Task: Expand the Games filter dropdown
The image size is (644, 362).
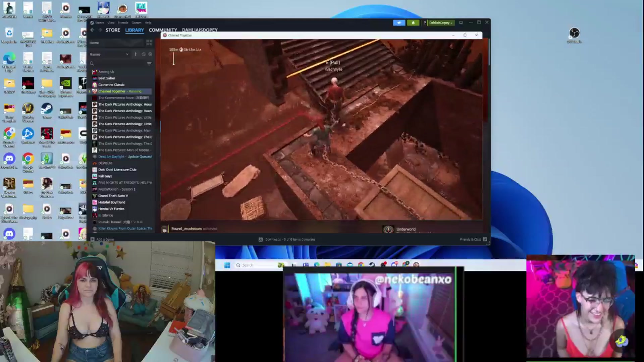Action: (x=109, y=54)
